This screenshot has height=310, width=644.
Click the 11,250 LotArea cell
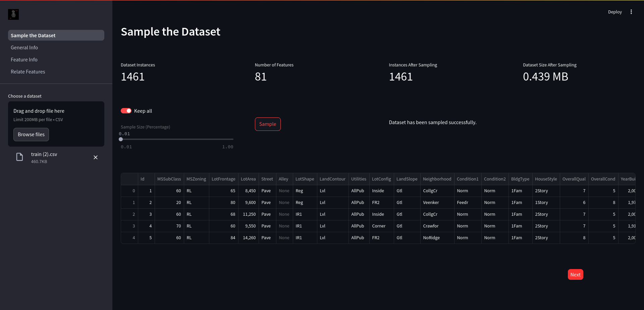click(x=248, y=214)
